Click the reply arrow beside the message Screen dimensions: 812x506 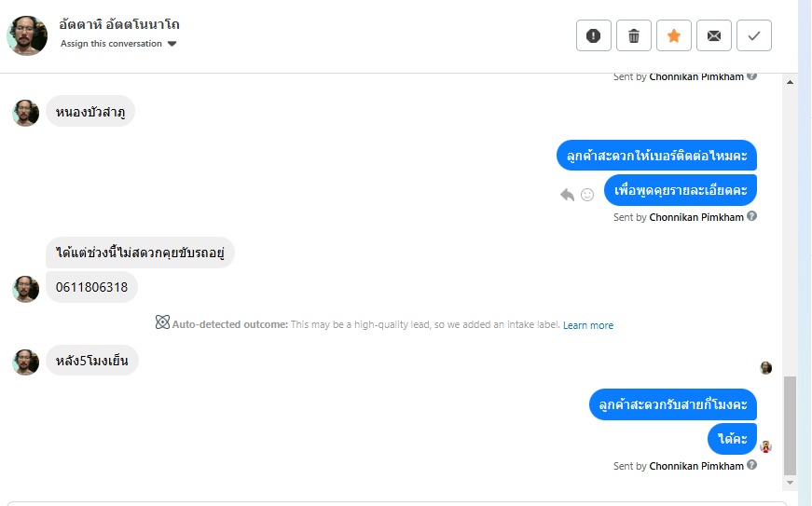coord(567,195)
